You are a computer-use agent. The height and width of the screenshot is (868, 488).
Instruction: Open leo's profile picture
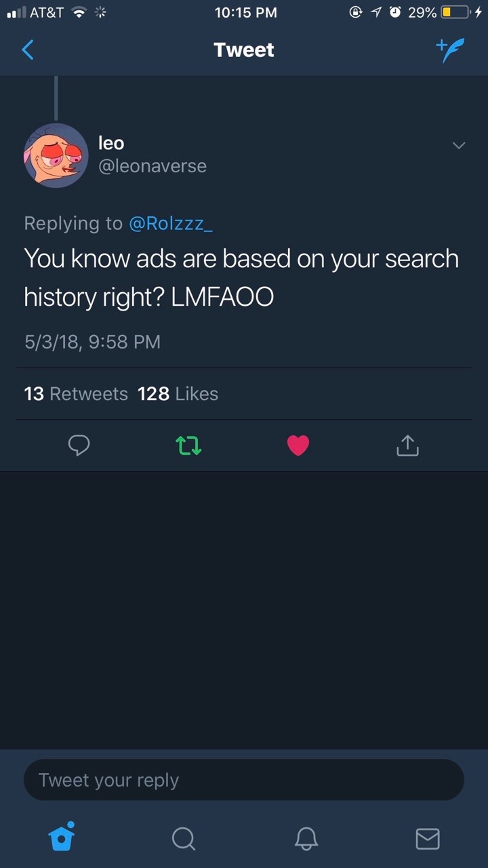(x=56, y=155)
